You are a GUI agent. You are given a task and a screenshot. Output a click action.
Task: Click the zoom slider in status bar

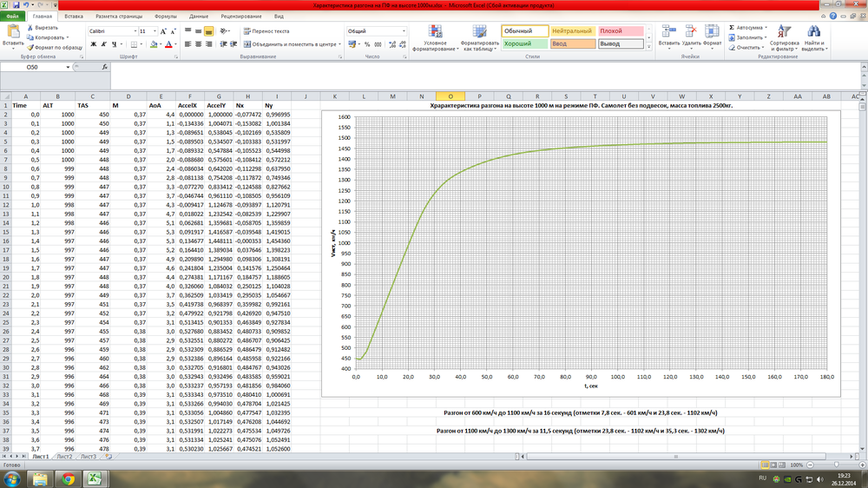point(835,465)
